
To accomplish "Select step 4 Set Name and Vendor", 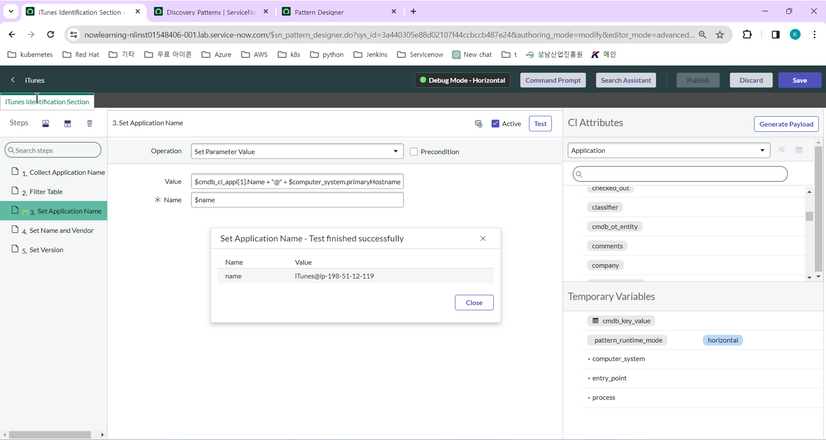I will [x=61, y=230].
